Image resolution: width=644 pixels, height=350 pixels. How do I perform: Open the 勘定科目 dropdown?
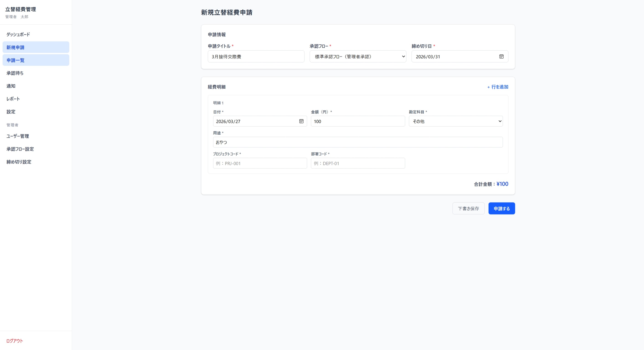pos(456,121)
